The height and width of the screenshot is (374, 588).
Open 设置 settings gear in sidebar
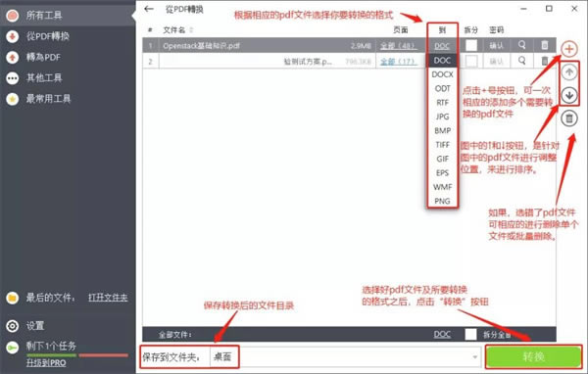[13, 326]
